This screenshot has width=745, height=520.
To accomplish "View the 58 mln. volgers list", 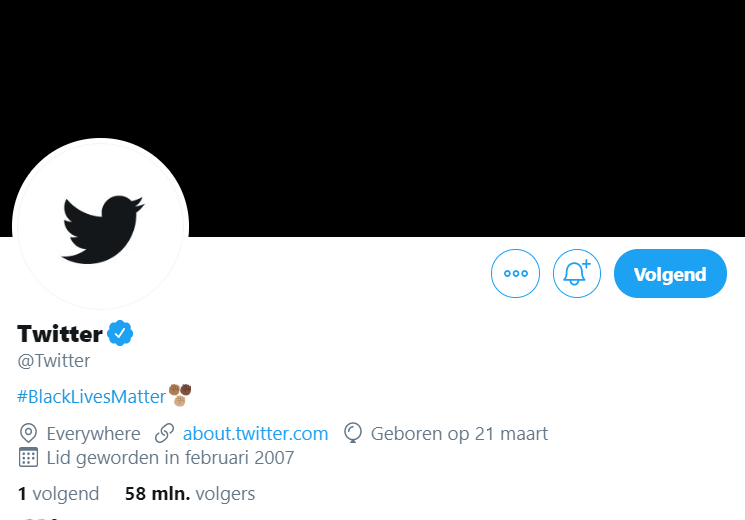I will pos(190,494).
